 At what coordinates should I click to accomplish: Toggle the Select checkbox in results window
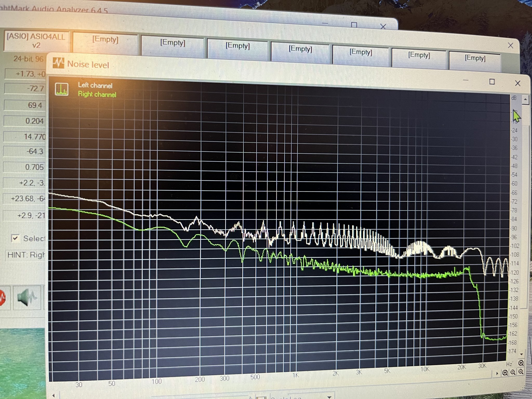[x=15, y=238]
